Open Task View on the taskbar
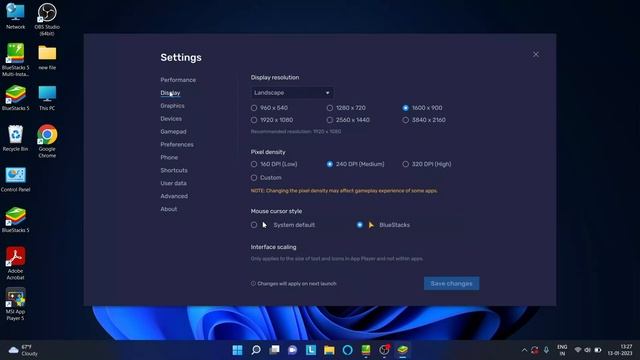Viewport: 640px width, 360px height. tap(274, 350)
